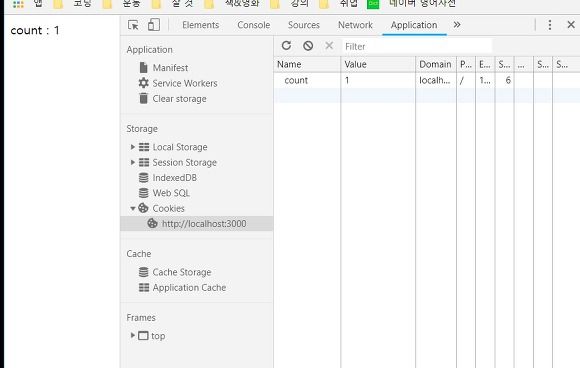
Task: Refresh the cookies table
Action: pos(286,45)
